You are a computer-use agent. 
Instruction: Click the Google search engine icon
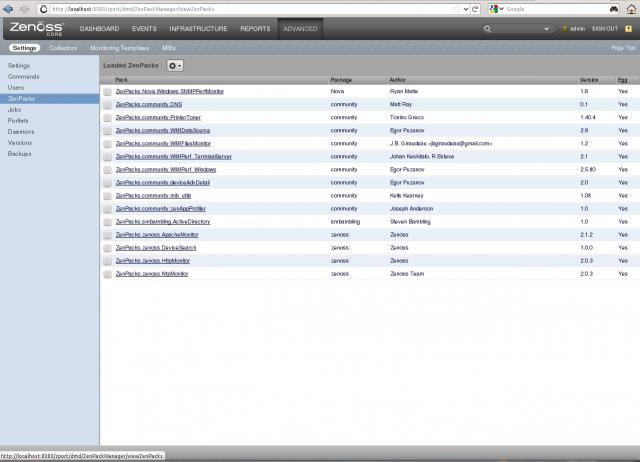click(x=494, y=9)
